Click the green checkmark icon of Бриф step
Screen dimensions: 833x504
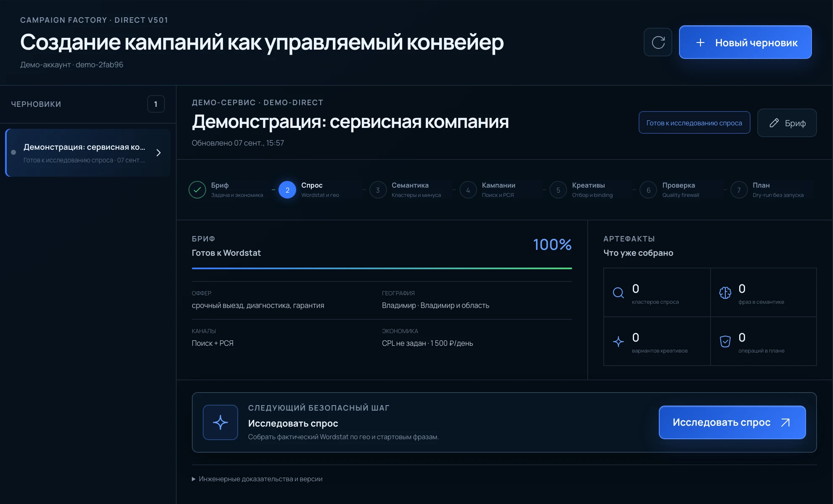(x=197, y=190)
